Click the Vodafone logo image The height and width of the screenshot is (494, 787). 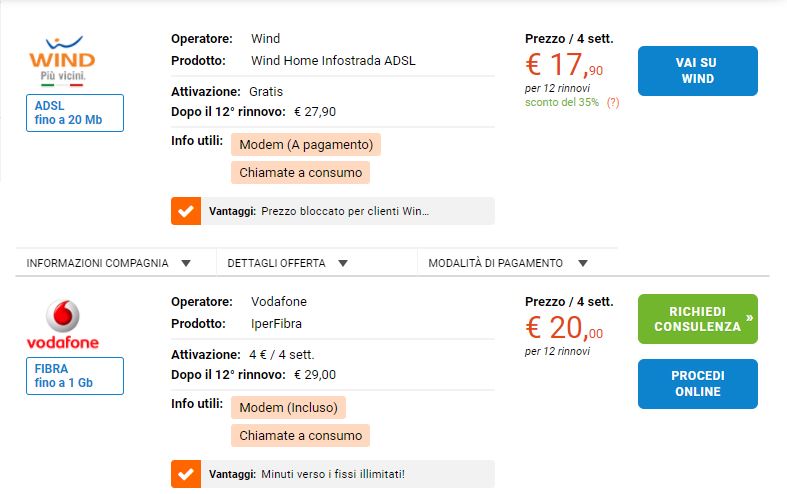(x=63, y=324)
